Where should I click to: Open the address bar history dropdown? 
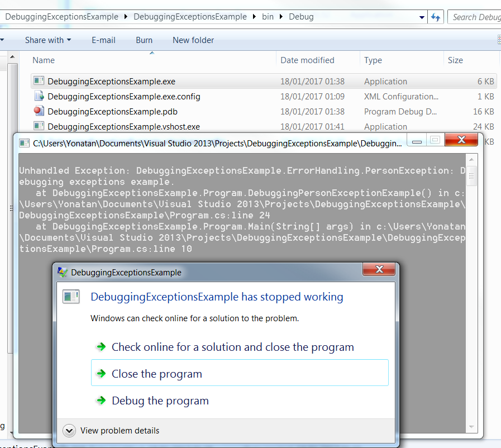click(x=422, y=17)
